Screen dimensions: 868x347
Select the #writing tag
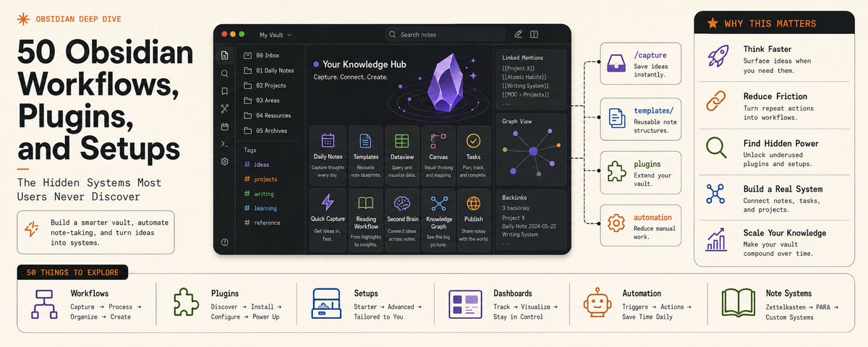click(259, 194)
